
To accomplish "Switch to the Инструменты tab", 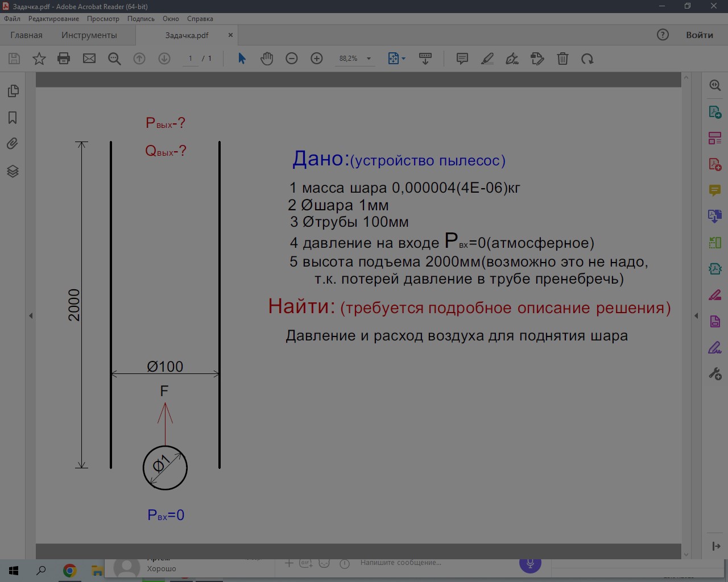I will coord(89,35).
